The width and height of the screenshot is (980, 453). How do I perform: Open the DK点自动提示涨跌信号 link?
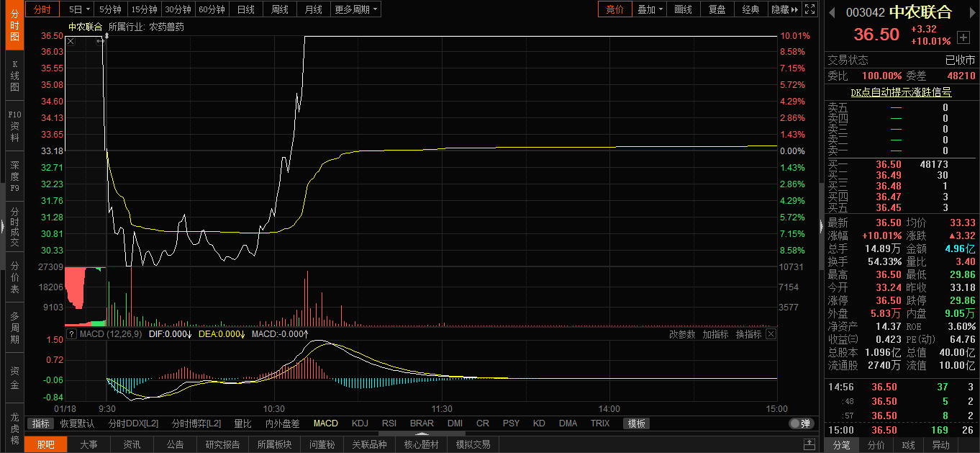900,92
